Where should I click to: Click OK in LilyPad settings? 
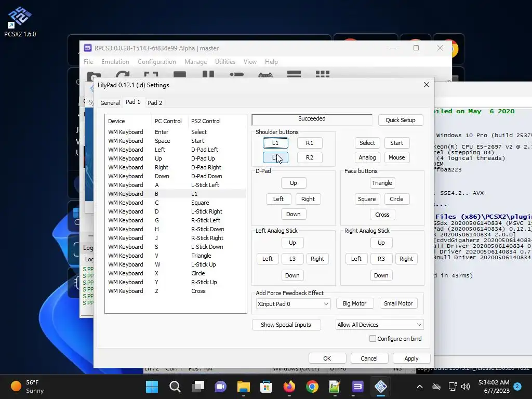pyautogui.click(x=327, y=358)
